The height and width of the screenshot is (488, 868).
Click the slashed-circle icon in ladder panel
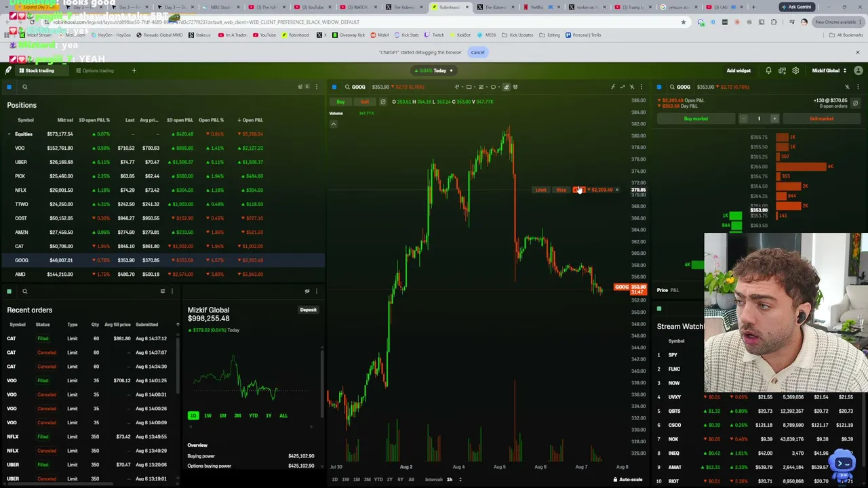(x=855, y=103)
